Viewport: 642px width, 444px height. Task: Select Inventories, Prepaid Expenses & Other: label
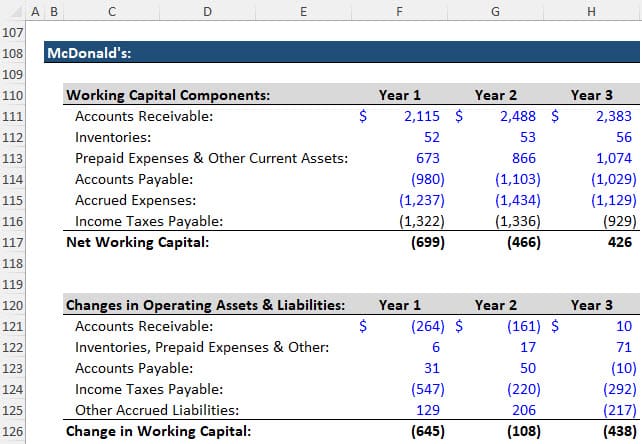(202, 347)
